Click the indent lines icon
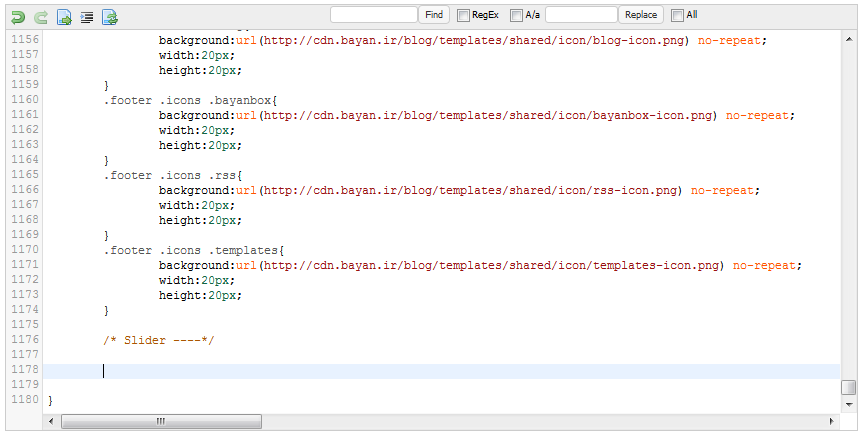The image size is (865, 437). point(87,16)
